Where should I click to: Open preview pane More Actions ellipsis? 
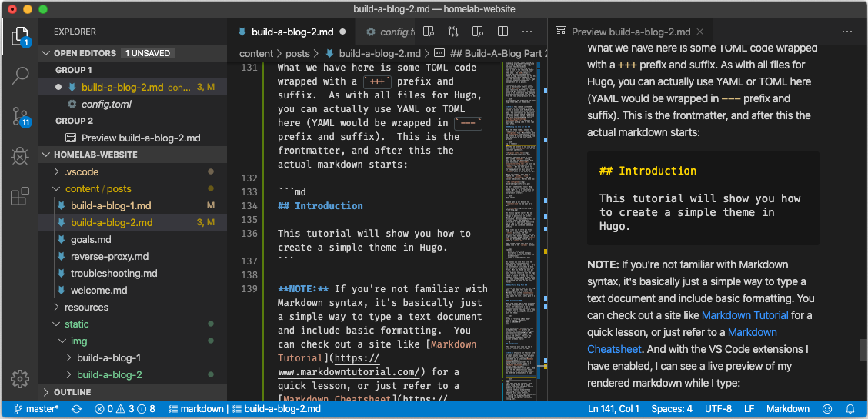pos(847,32)
